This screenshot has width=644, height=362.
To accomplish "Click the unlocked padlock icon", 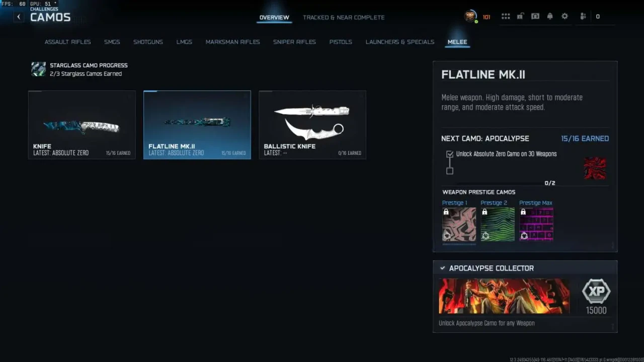I will point(520,16).
